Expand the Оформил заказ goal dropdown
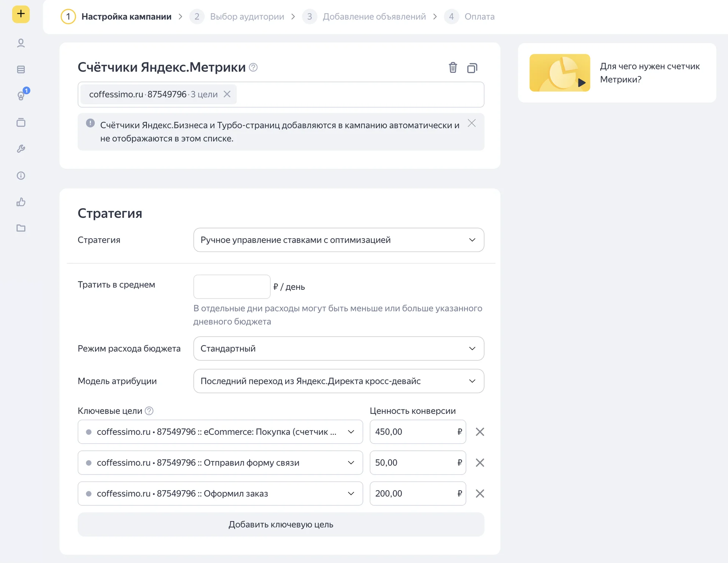Screen dimensions: 728x563 [x=220, y=494]
